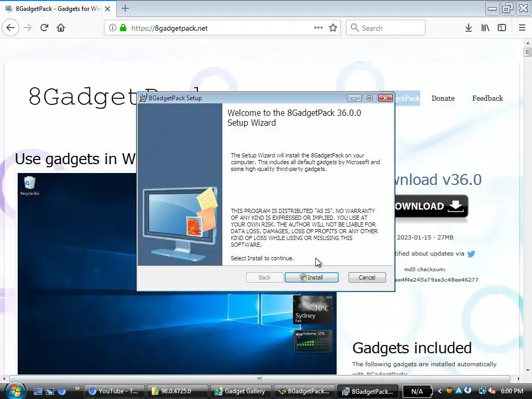The image size is (532, 399).
Task: Switch to 98.0.4725.0 taskbar window
Action: [x=178, y=391]
